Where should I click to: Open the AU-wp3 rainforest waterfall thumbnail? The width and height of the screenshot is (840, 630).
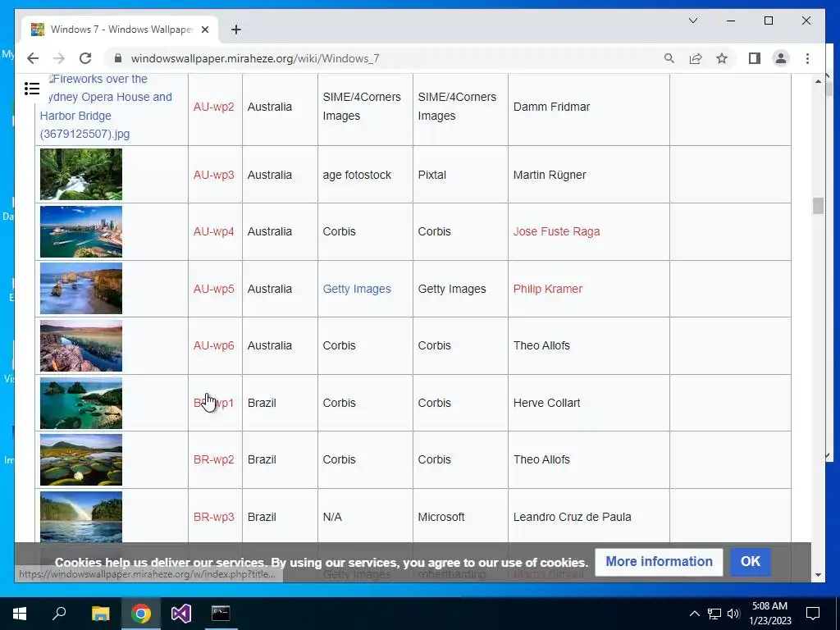pyautogui.click(x=81, y=175)
